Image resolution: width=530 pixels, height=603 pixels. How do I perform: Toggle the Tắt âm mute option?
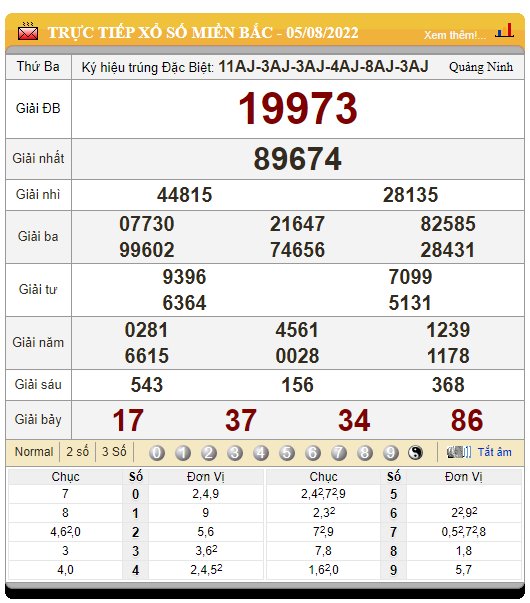495,452
